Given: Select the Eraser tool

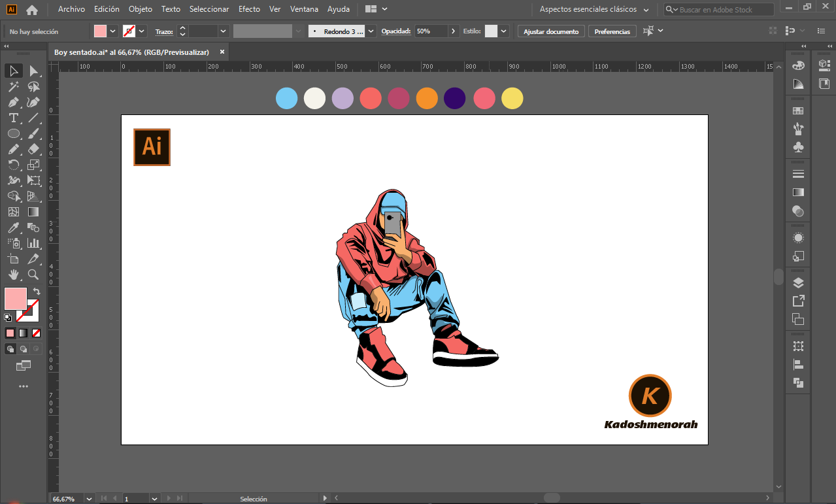Looking at the screenshot, I should pyautogui.click(x=33, y=149).
